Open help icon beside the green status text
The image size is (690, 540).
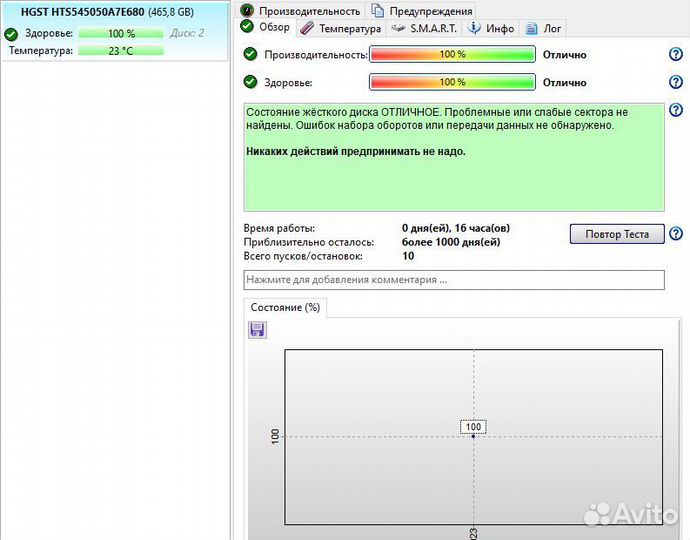click(x=675, y=111)
